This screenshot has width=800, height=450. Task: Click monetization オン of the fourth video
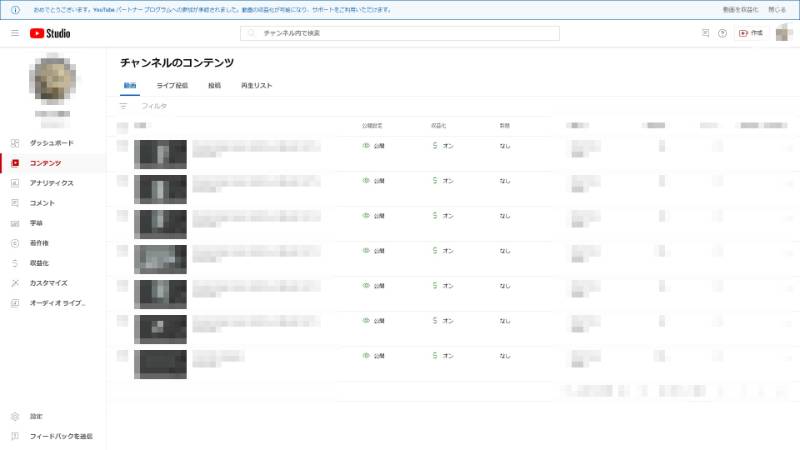coord(448,251)
